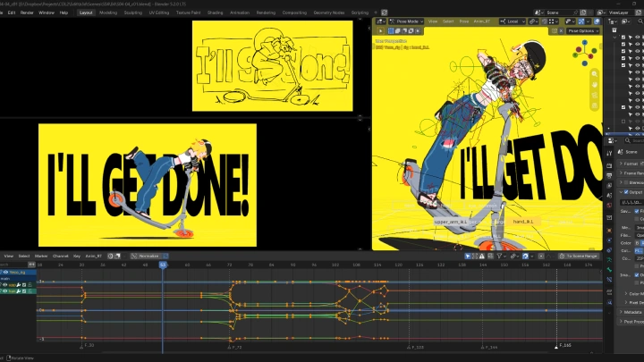Open Graph Editor View menu
This screenshot has height=362, width=644.
[x=9, y=257]
